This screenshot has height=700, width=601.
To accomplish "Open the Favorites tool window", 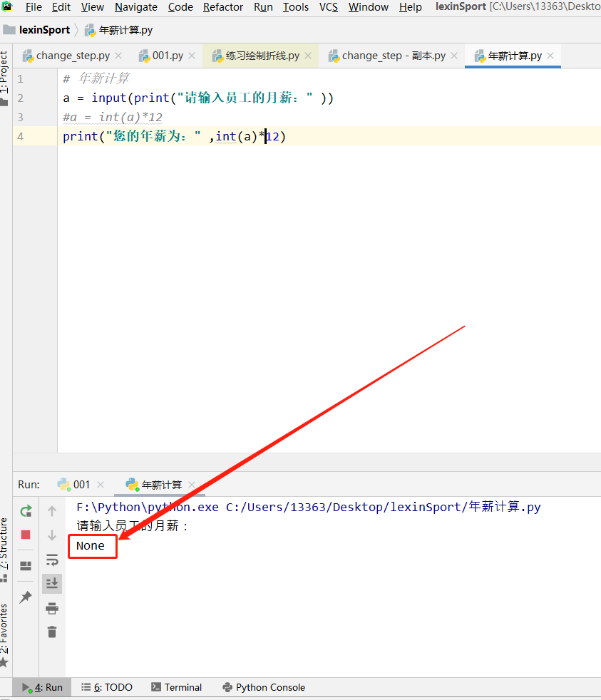I will [4, 634].
